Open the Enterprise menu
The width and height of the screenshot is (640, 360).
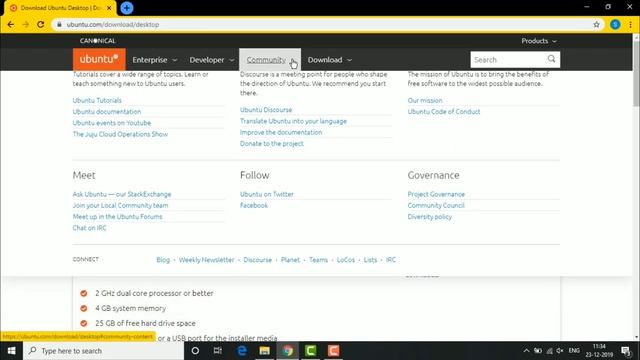[x=155, y=60]
